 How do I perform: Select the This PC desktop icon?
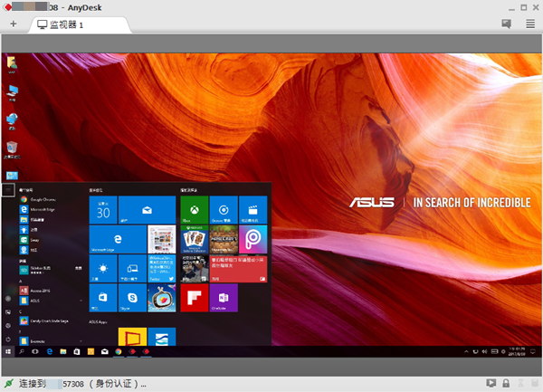click(12, 93)
